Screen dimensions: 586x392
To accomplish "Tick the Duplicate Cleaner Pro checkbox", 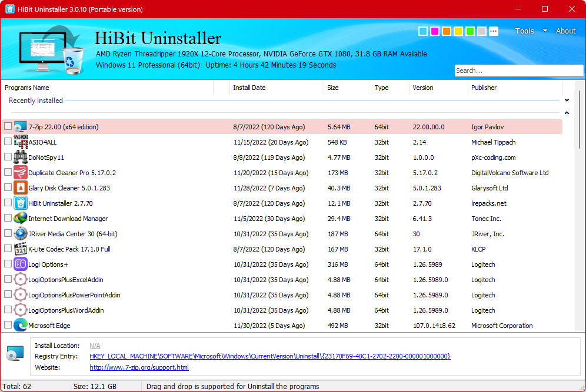I will [8, 173].
